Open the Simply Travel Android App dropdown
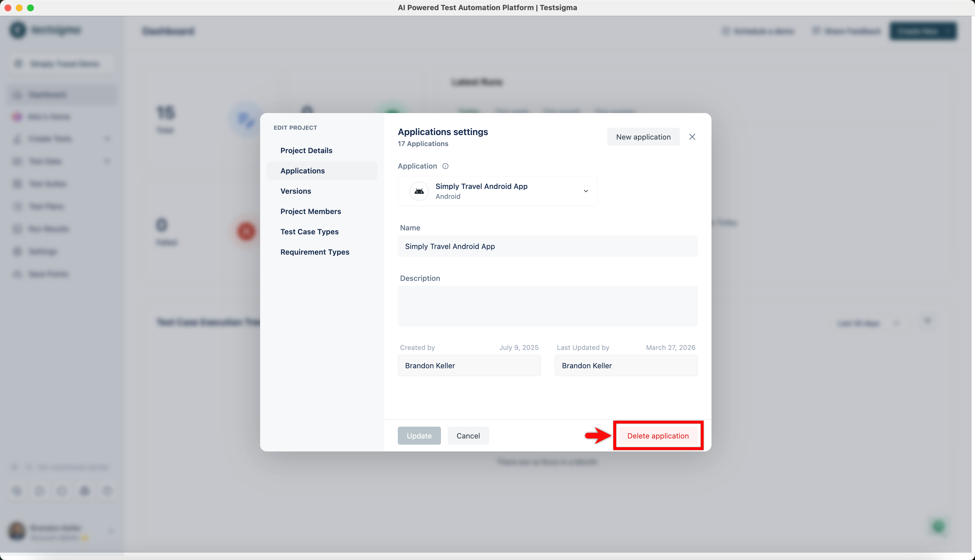 point(497,191)
